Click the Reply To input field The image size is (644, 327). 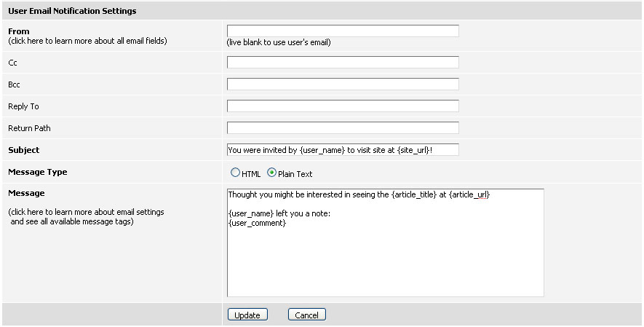(343, 106)
